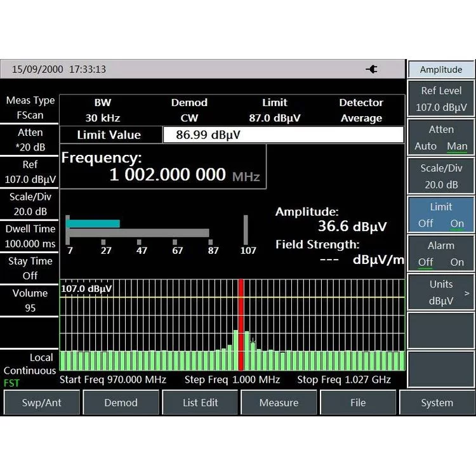This screenshot has height=476, width=476.
Task: Click the Limit Value input field
Action: point(283,135)
